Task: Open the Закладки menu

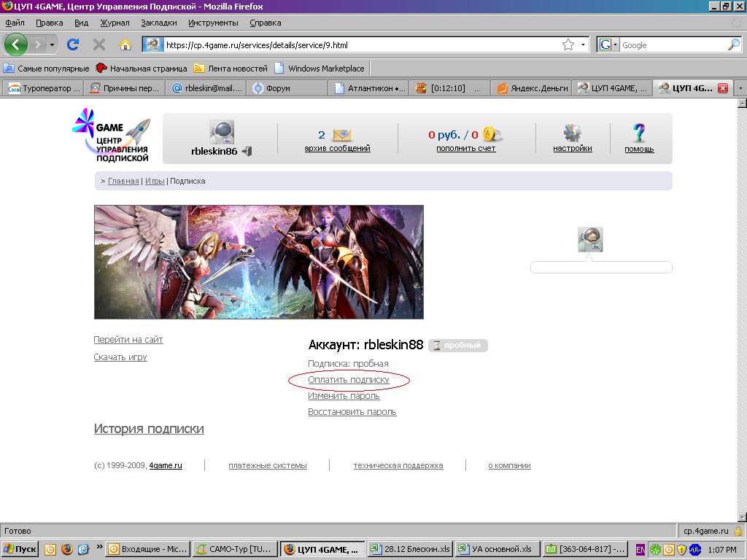Action: pyautogui.click(x=158, y=23)
